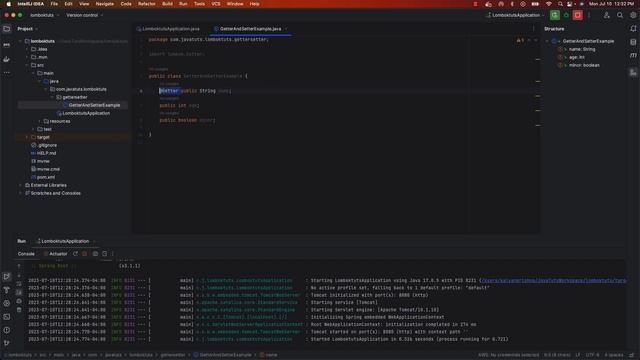Click the AWS No credentials selected status widget
The image size is (640, 360).
(509, 355)
